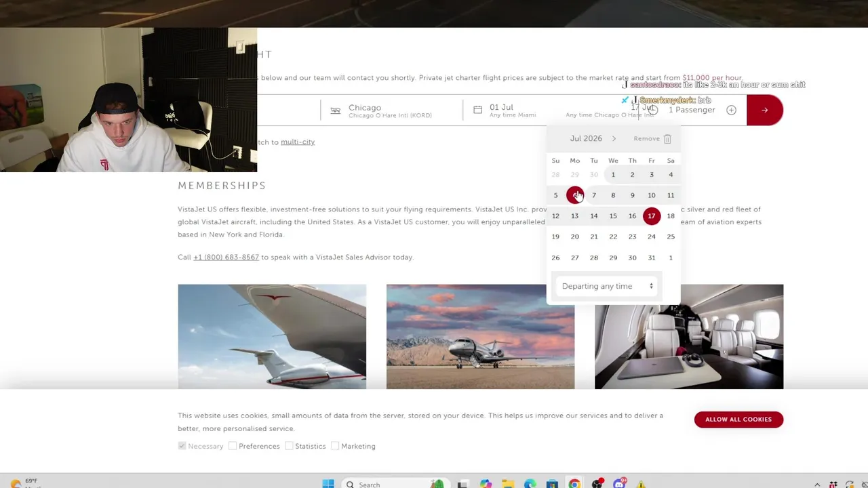Add a passenger with the plus icon
The width and height of the screenshot is (868, 488).
731,110
